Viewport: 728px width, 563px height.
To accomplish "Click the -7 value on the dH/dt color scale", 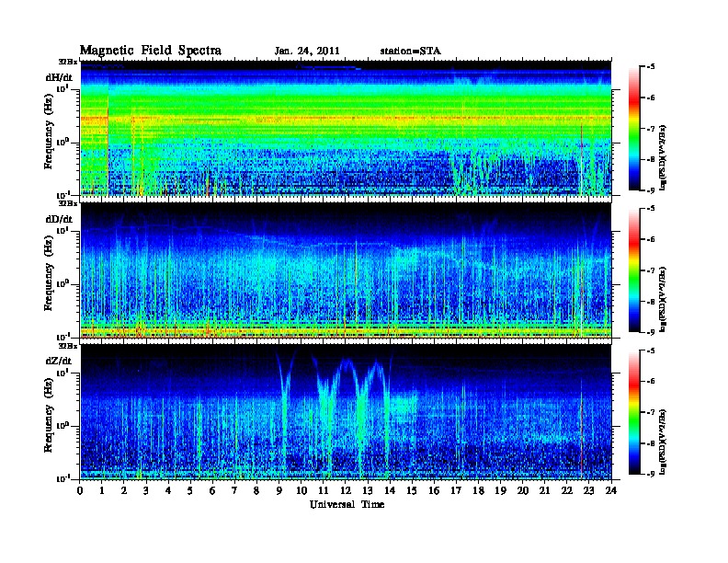I will click(651, 129).
